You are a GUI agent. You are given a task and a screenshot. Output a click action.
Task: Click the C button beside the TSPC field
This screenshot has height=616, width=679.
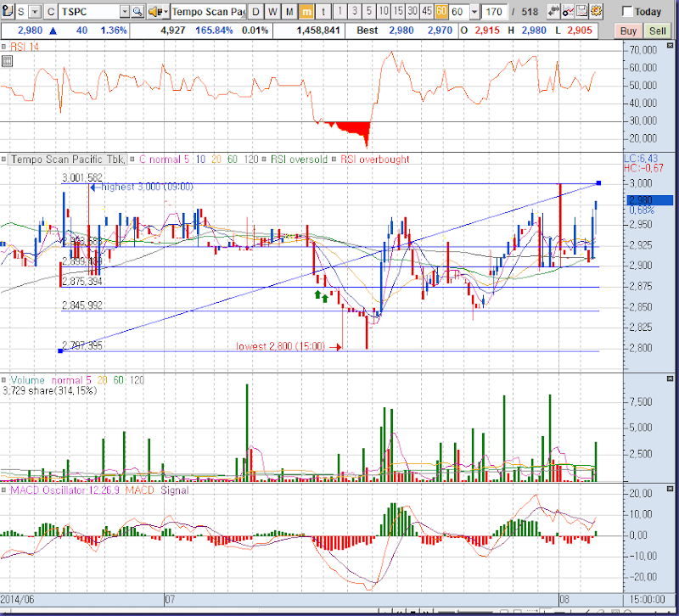coord(50,12)
